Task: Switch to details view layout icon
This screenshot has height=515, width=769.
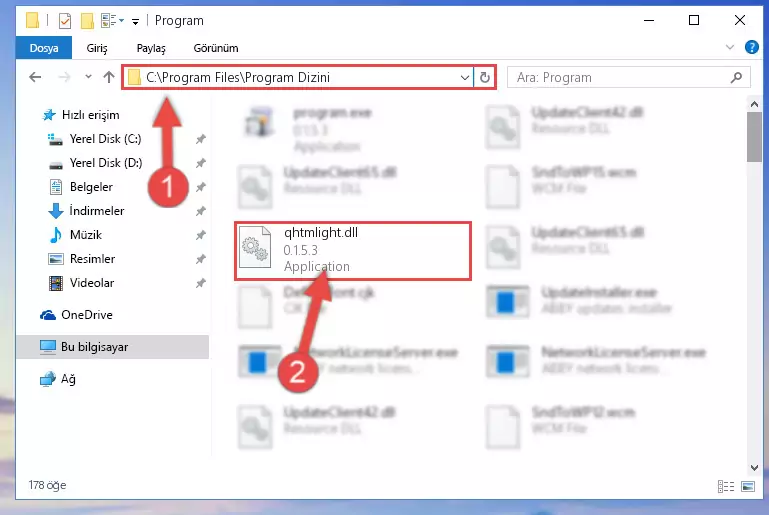Action: tap(725, 486)
